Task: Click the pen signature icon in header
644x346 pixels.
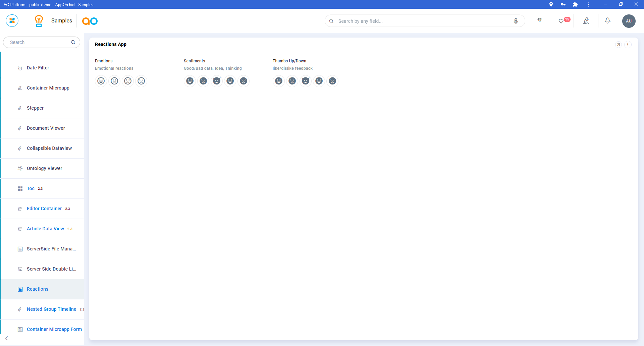Action: click(586, 21)
